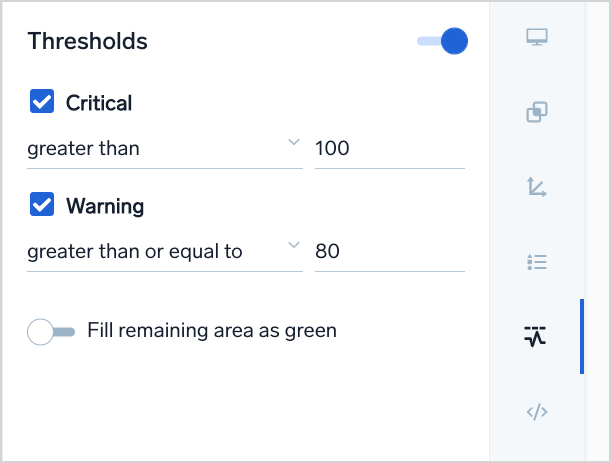The width and height of the screenshot is (611, 463).
Task: Open the "greater than or equal to" dropdown
Action: click(x=160, y=252)
